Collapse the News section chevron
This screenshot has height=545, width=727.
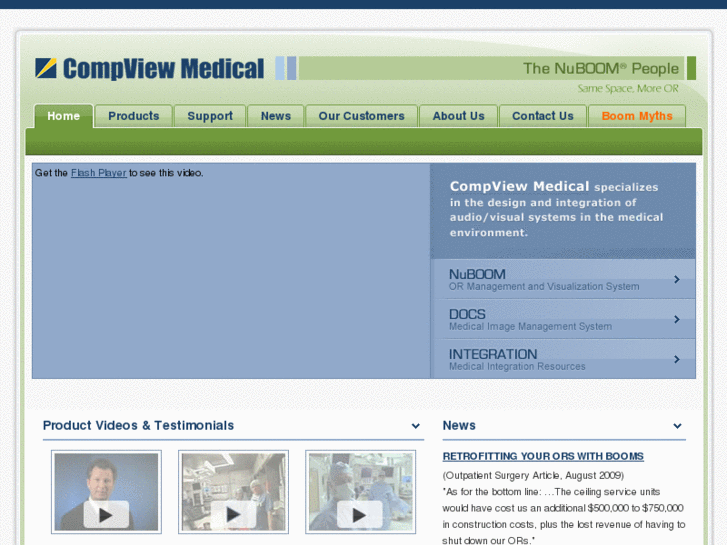coord(677,426)
